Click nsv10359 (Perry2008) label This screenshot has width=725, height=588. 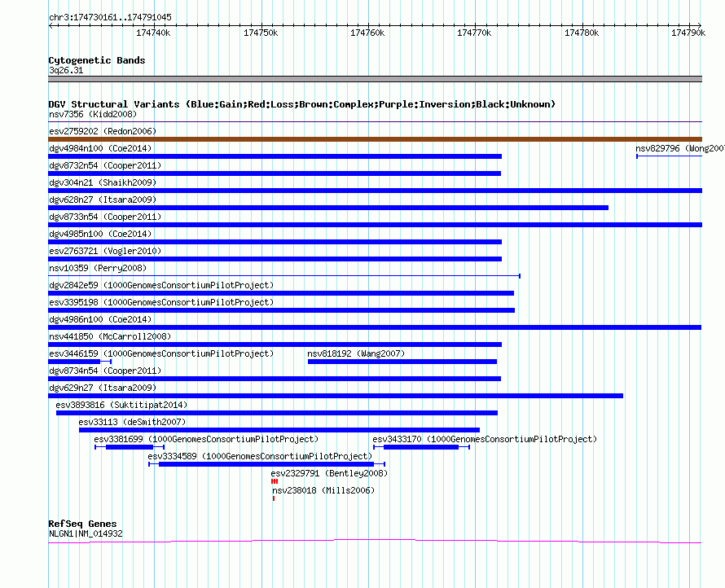pos(98,268)
